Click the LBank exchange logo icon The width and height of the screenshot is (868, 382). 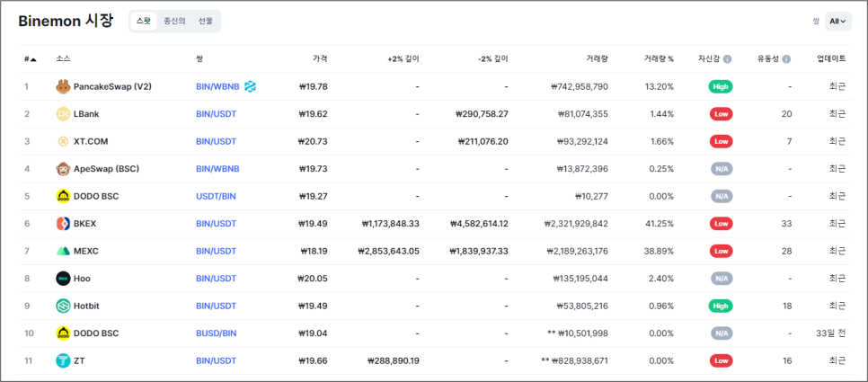click(63, 114)
